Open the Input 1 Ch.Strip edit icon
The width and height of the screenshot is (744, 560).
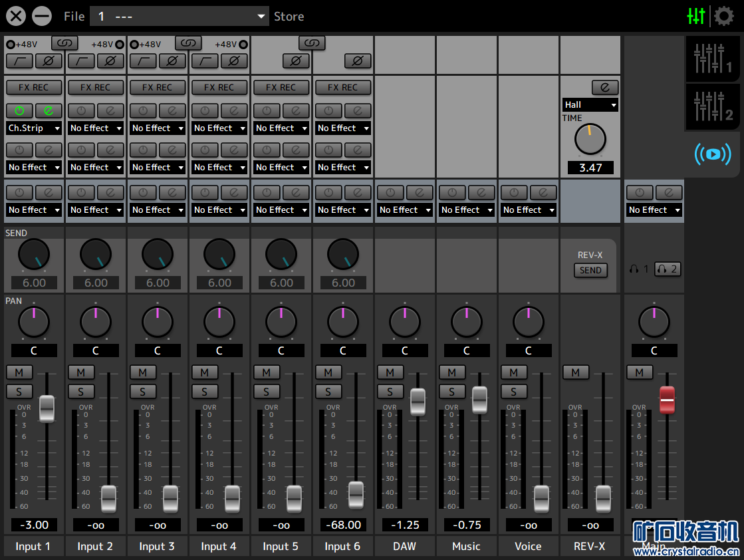49,110
